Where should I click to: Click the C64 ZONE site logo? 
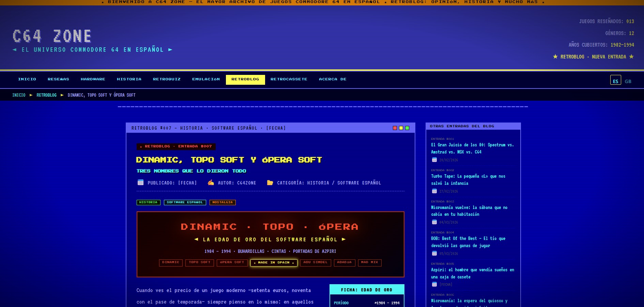coord(52,36)
